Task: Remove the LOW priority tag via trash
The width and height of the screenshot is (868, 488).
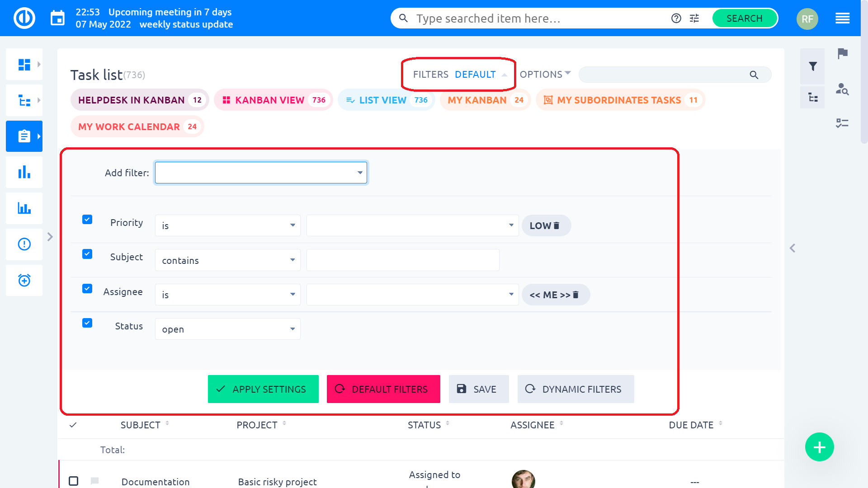Action: click(557, 225)
